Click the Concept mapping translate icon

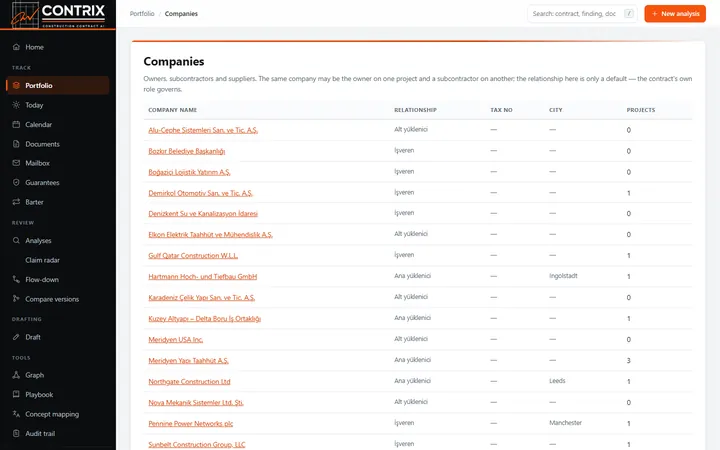[x=16, y=414]
